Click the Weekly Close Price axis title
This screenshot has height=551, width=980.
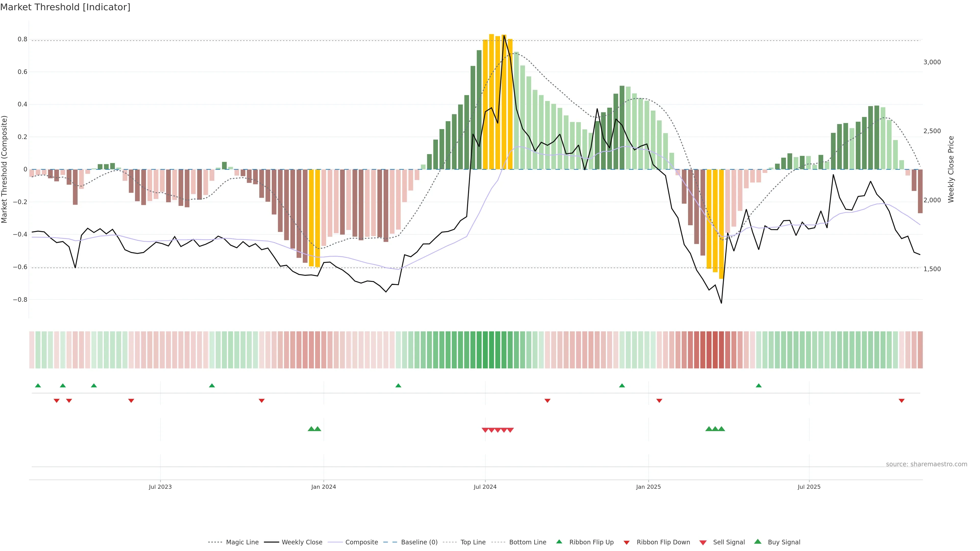coord(951,169)
